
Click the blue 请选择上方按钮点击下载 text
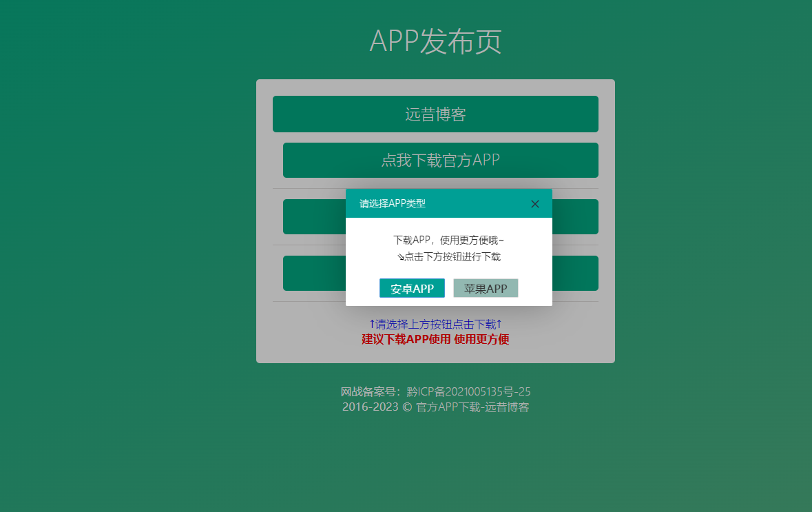point(435,324)
